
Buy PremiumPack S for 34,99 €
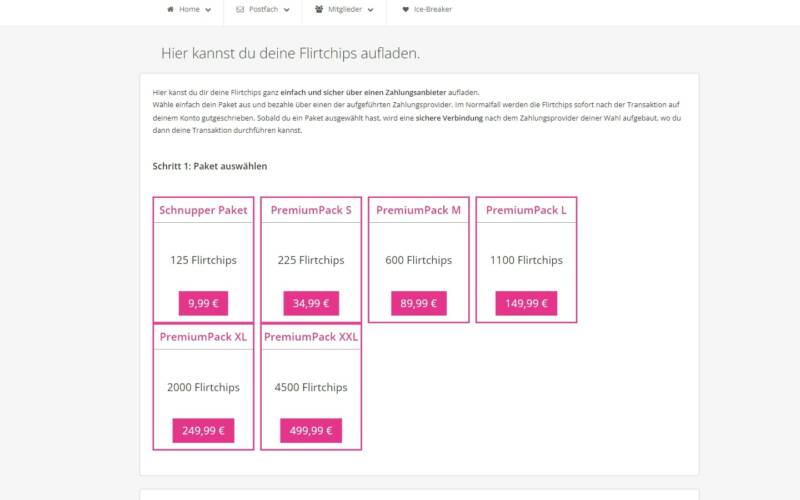311,304
